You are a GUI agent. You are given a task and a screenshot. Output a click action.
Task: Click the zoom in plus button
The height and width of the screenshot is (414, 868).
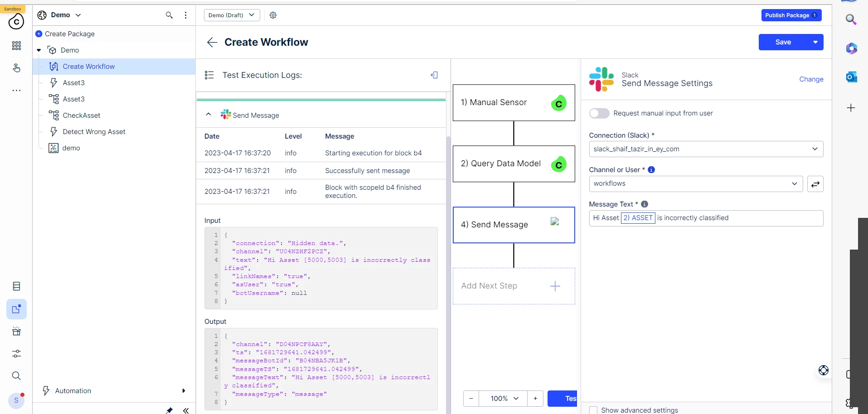click(535, 399)
